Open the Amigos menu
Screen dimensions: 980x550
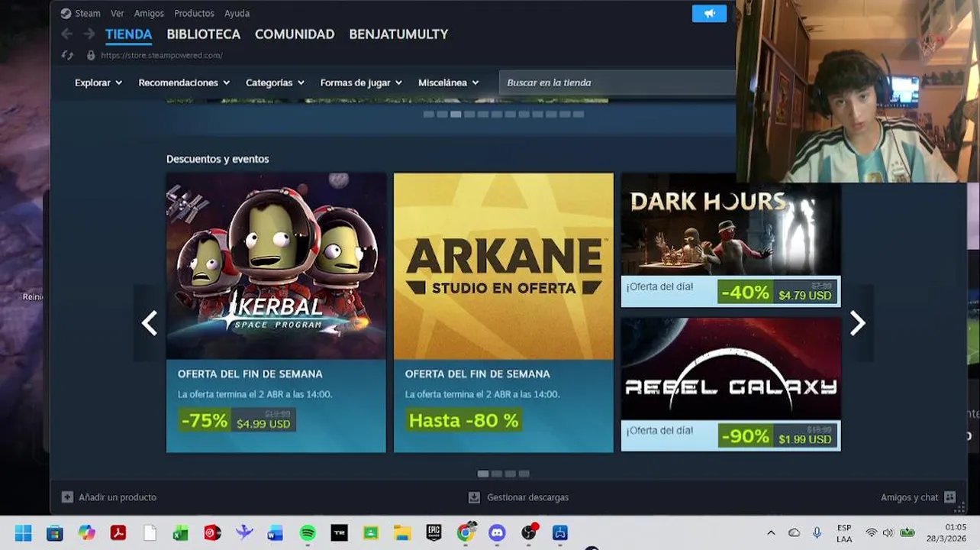[x=149, y=13]
